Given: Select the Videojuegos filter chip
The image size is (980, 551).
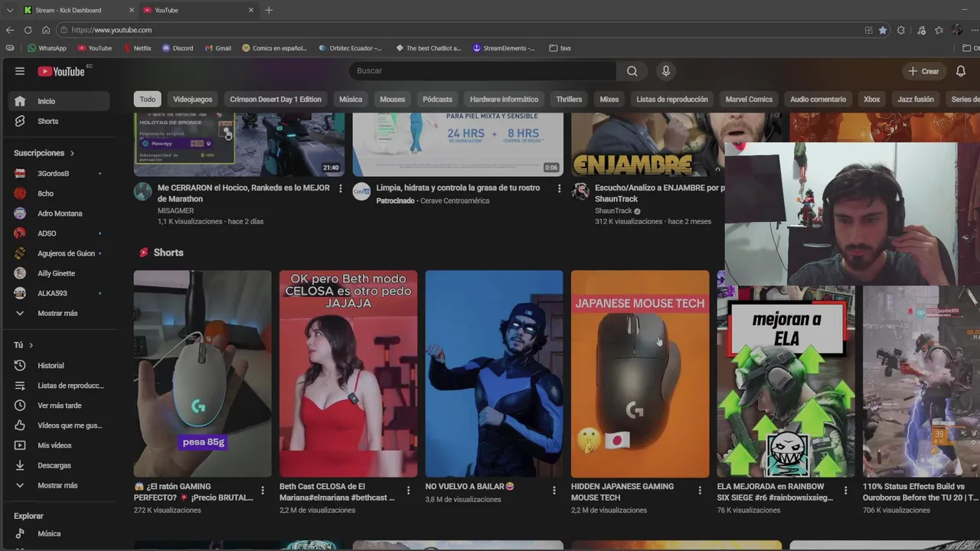Looking at the screenshot, I should pyautogui.click(x=192, y=99).
